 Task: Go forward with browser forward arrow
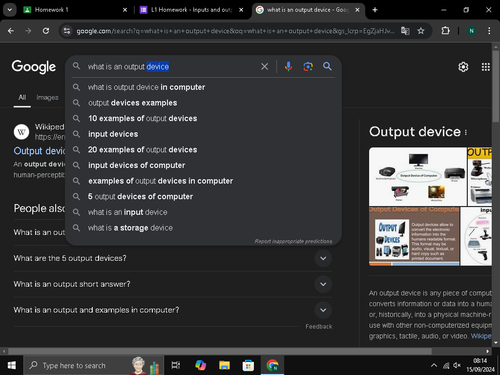pyautogui.click(x=28, y=31)
